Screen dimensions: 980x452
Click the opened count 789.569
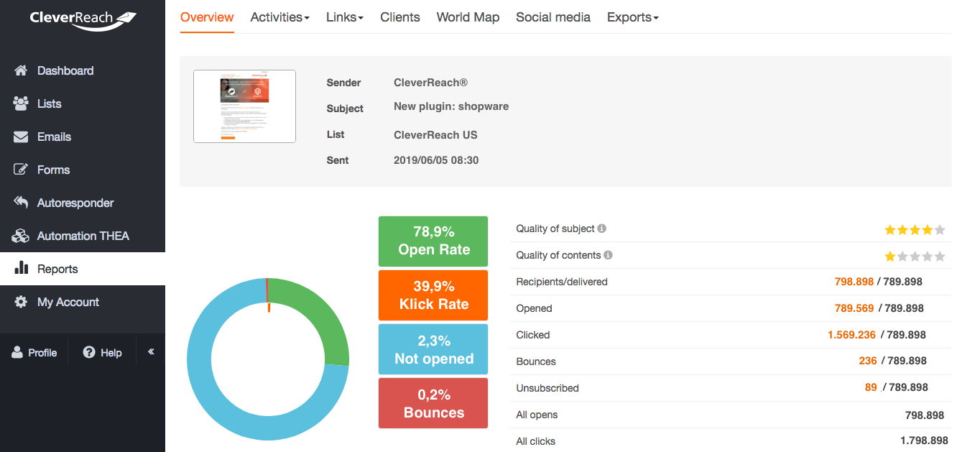click(854, 308)
